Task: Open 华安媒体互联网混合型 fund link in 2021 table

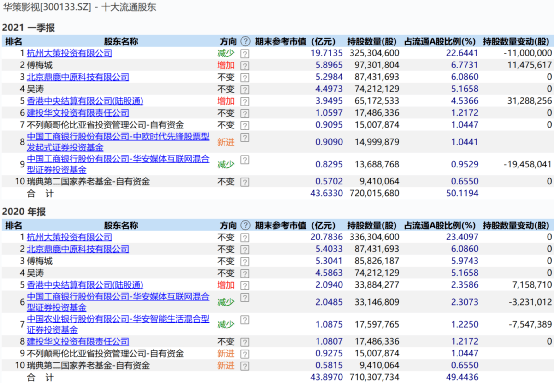Action: [x=118, y=164]
